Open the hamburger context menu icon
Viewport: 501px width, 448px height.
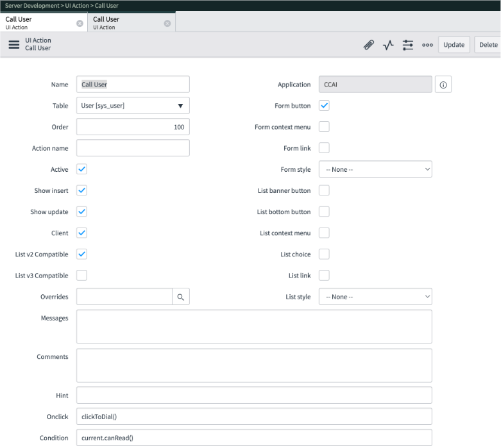click(x=13, y=44)
